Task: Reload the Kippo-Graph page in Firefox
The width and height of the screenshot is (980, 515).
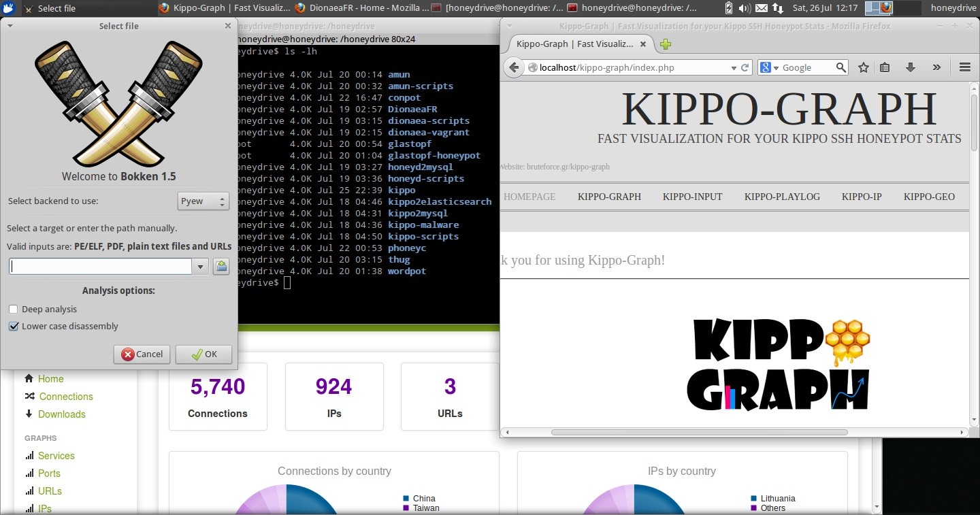Action: click(745, 67)
